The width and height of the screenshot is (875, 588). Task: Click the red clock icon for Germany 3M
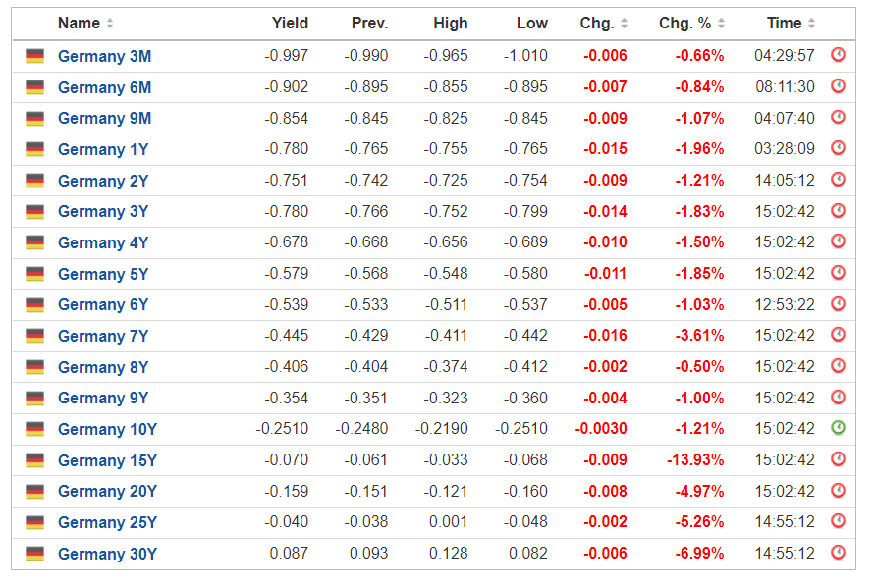pos(838,55)
